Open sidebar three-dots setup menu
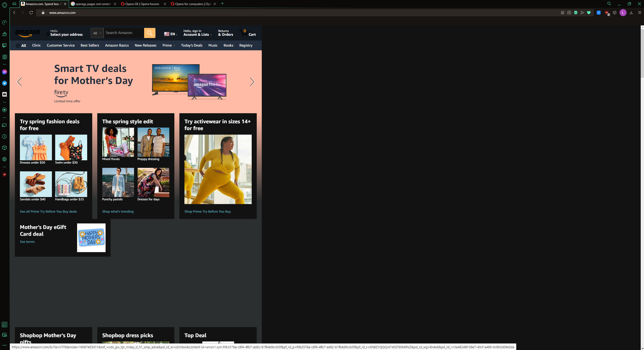The height and width of the screenshot is (350, 644). [5, 345]
